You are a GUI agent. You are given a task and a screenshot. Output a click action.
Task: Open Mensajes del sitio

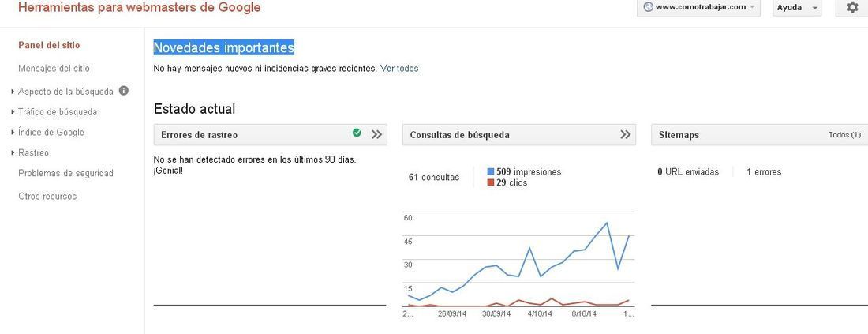click(54, 69)
